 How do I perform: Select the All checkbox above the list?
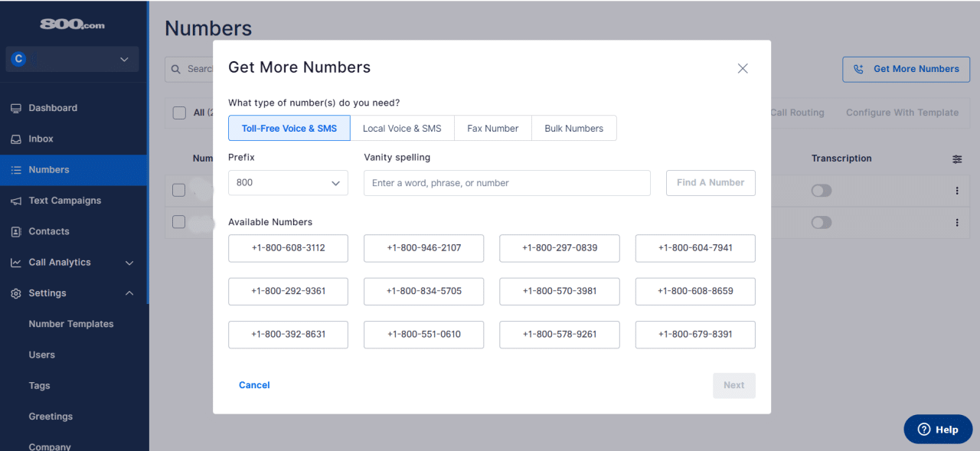click(178, 112)
